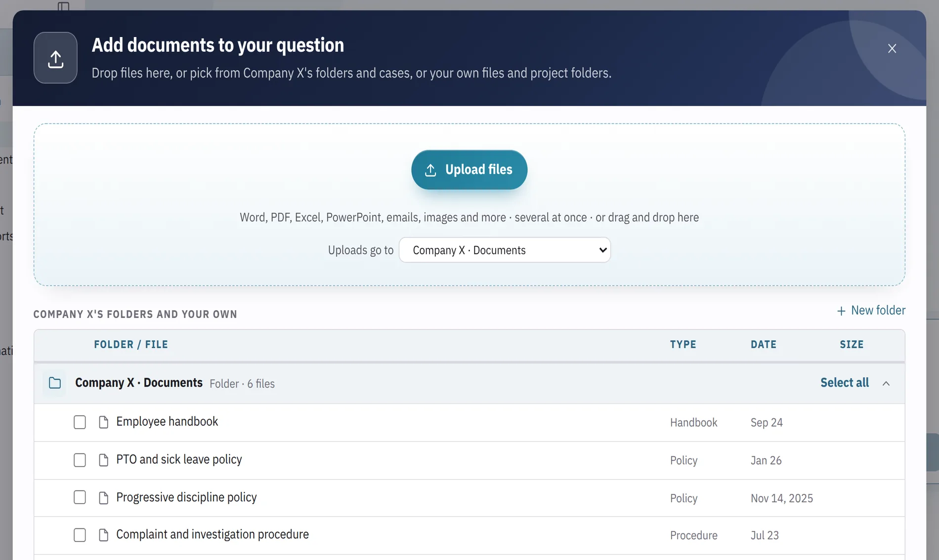939x560 pixels.
Task: Close the Add documents dialog
Action: point(892,48)
